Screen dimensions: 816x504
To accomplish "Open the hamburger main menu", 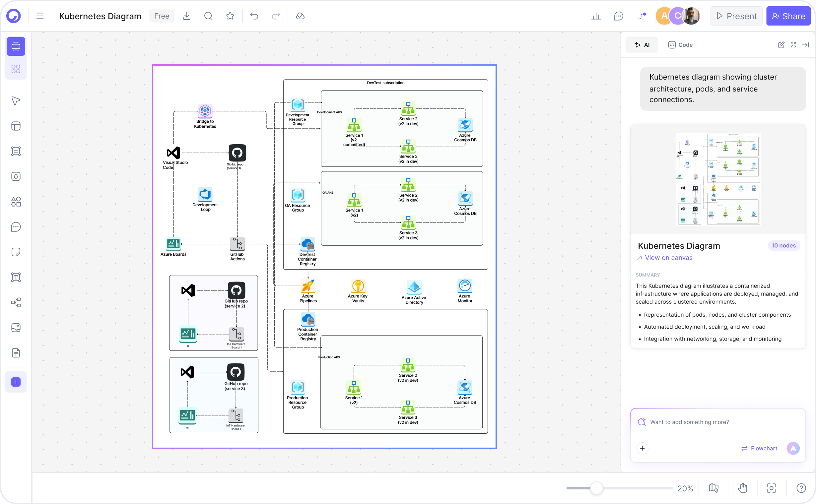I will tap(40, 16).
